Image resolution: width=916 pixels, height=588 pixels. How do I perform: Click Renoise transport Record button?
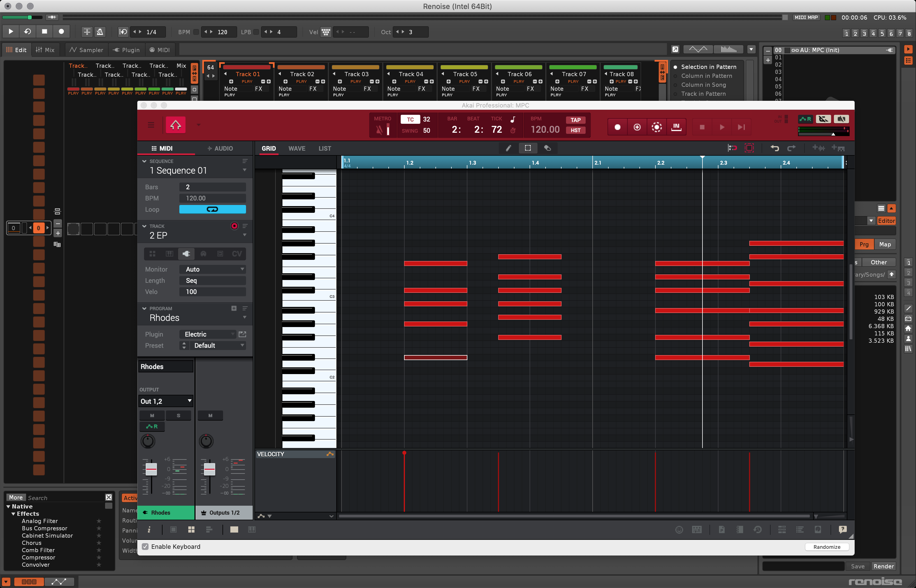(x=61, y=31)
